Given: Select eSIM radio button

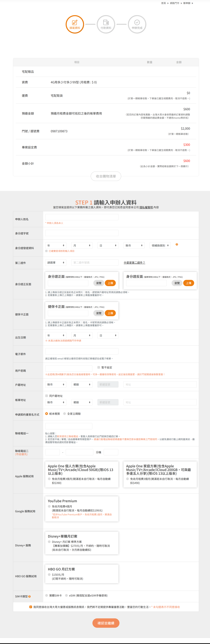Looking at the screenshot, I should tap(67, 595).
